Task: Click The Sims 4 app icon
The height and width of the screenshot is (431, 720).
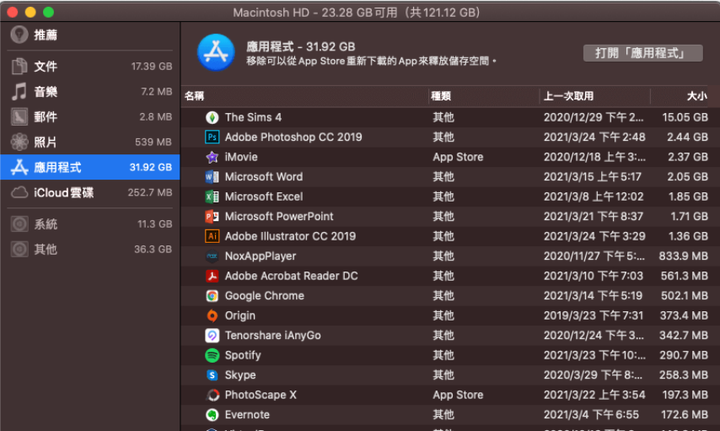Action: pyautogui.click(x=212, y=118)
